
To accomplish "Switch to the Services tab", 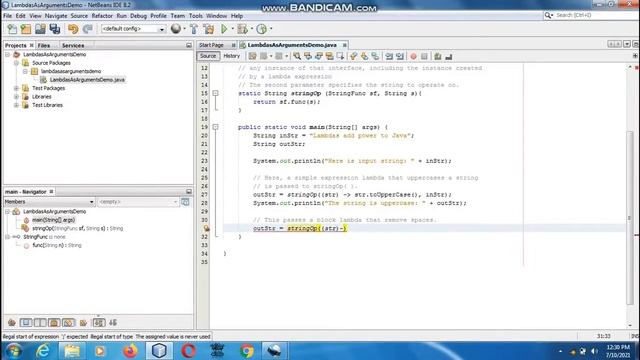I will click(x=73, y=45).
